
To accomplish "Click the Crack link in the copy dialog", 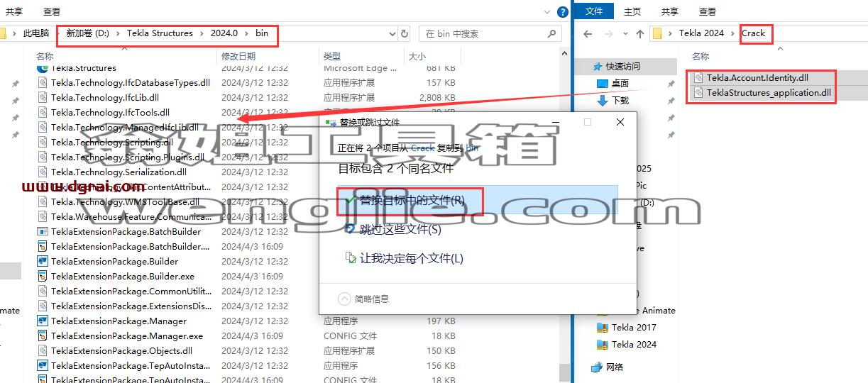I will [x=423, y=148].
